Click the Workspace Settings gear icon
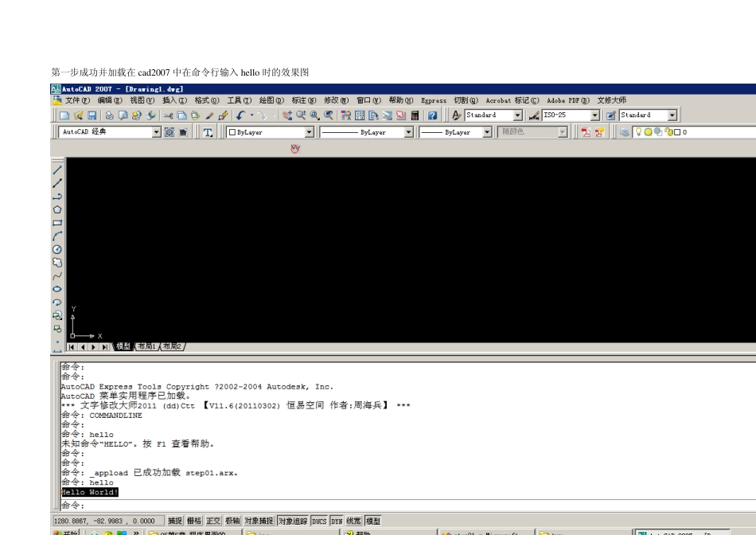The image size is (756, 535). click(x=170, y=132)
